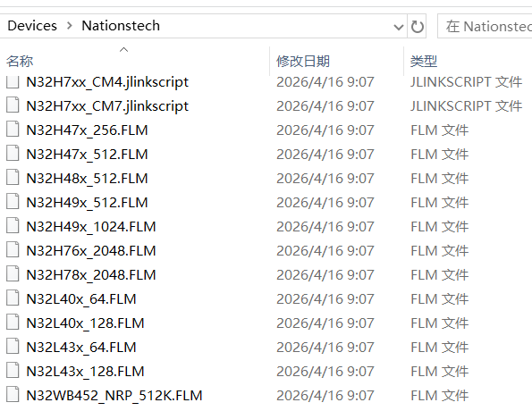Click the file icon of N32H7xx_CM4.jlinkscript
The width and height of the screenshot is (532, 411).
point(13,81)
